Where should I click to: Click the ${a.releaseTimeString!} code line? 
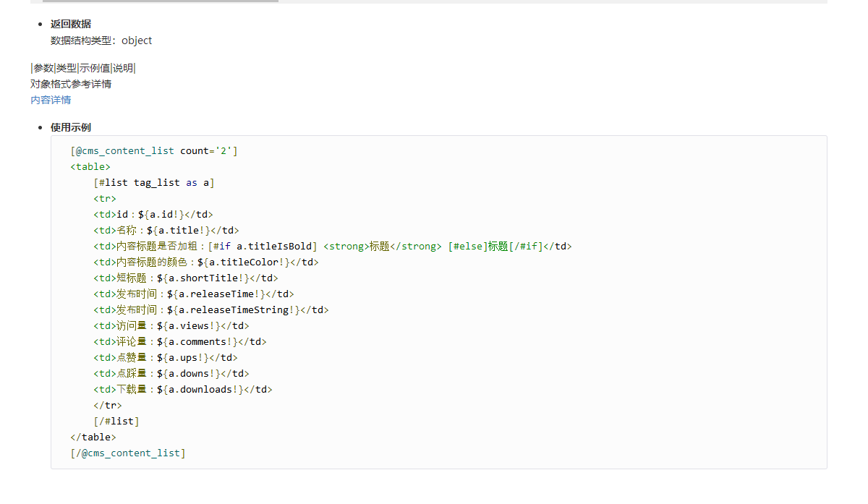(211, 310)
